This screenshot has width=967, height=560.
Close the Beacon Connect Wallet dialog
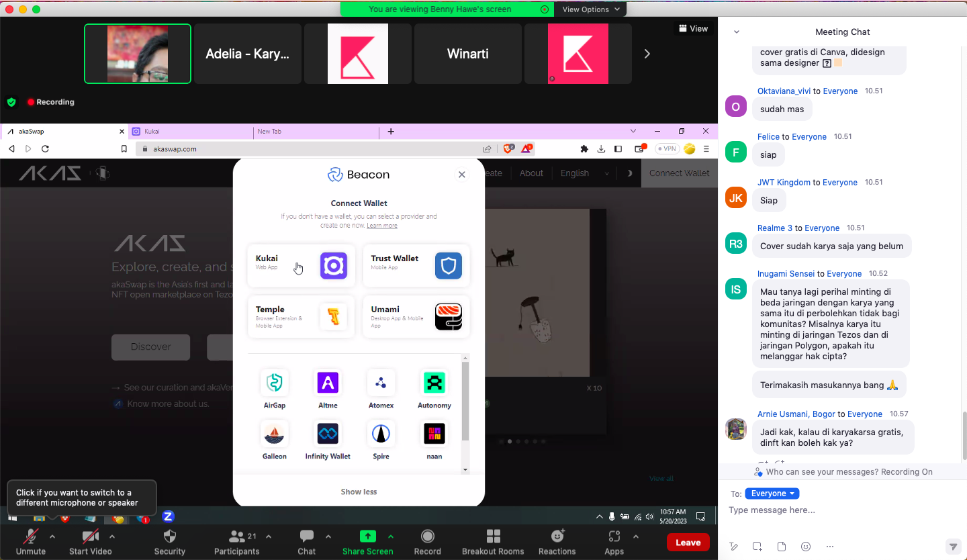(461, 175)
